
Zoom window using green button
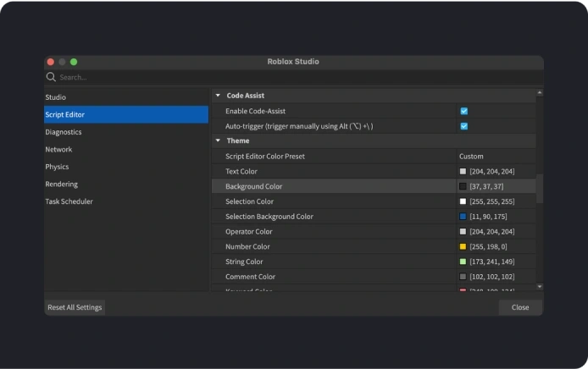pyautogui.click(x=74, y=62)
